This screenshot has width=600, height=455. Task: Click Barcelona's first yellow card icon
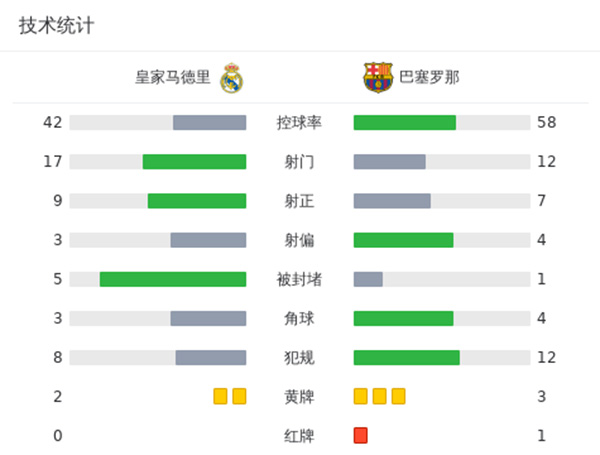[360, 396]
